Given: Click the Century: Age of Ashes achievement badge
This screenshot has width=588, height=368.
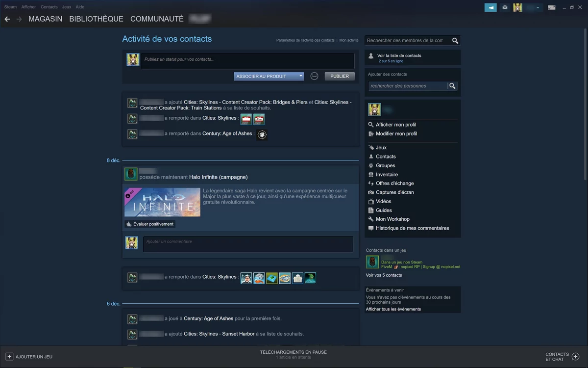Looking at the screenshot, I should [262, 134].
